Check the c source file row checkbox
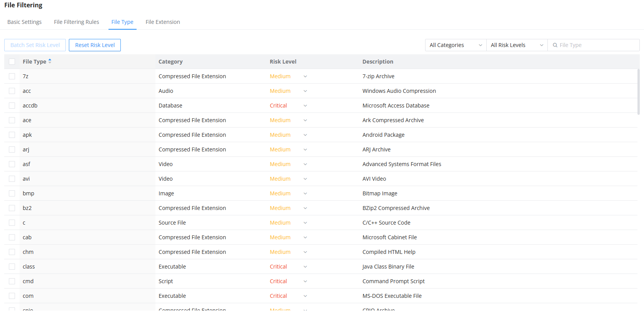644x319 pixels. [x=12, y=223]
